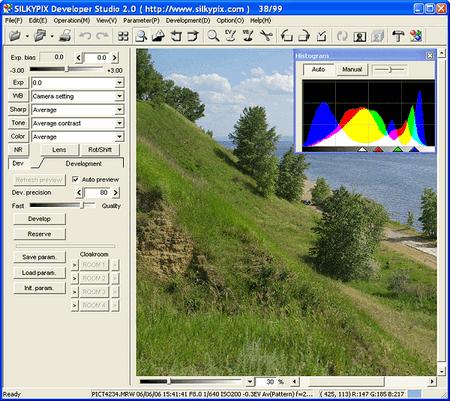Click the Dev. precision increase arrow

point(115,192)
